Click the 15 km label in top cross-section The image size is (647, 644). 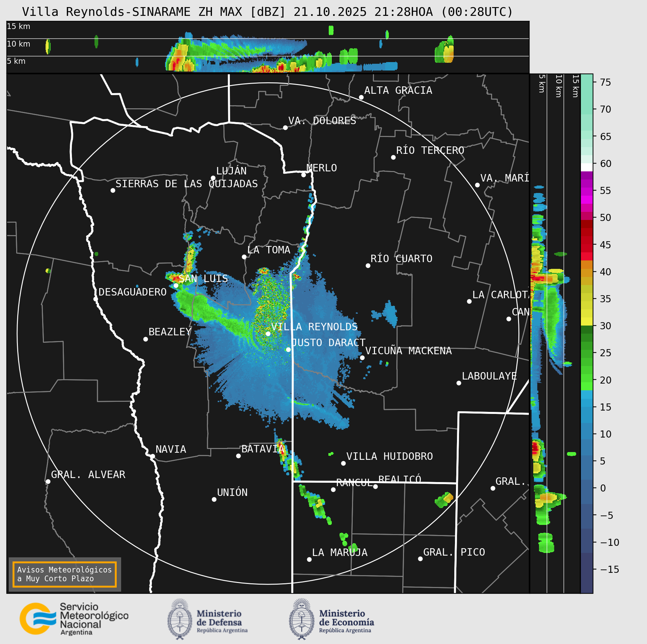tap(19, 26)
